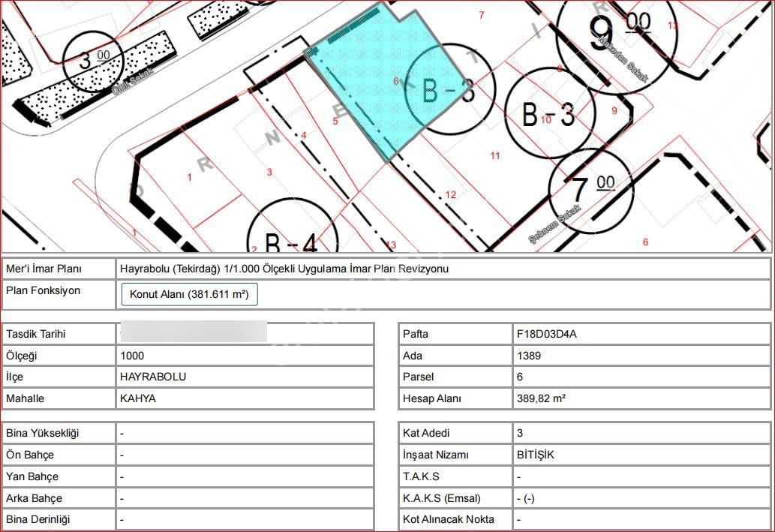Screen dimensions: 775x532
Task: Click the 'Mer'i İmar Planı' label
Action: [x=44, y=269]
